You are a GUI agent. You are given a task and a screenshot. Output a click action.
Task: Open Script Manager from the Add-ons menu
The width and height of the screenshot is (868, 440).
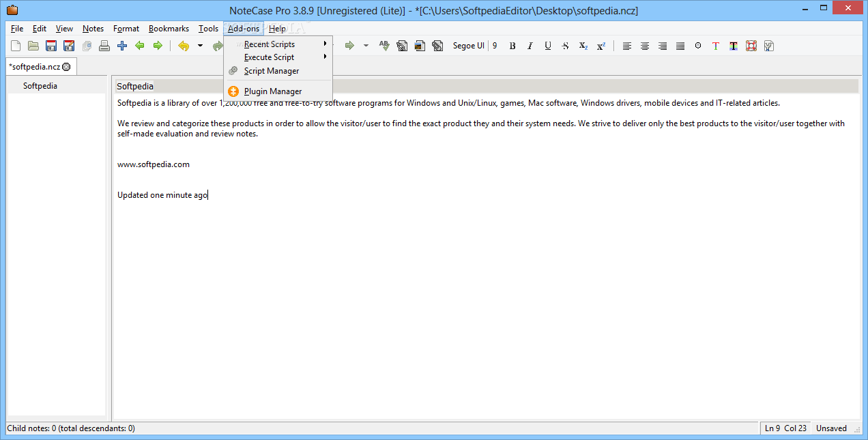pos(278,71)
